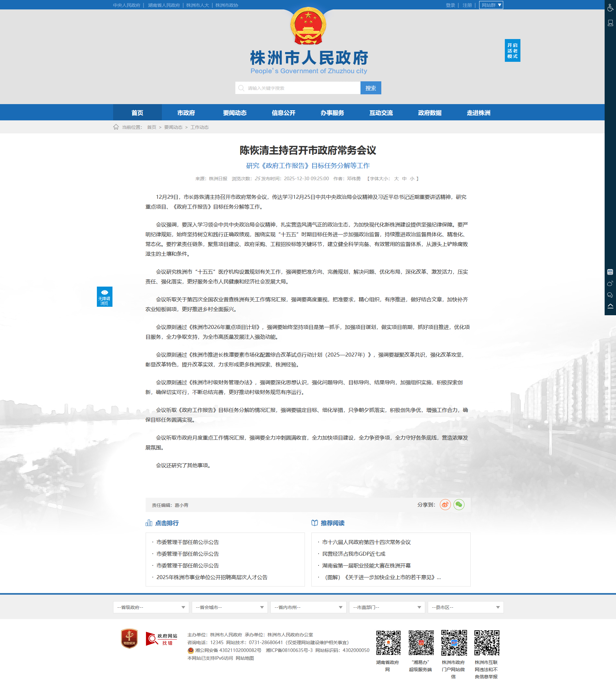Share article to Weibo via orange icon
The image size is (616, 690).
[x=445, y=504]
